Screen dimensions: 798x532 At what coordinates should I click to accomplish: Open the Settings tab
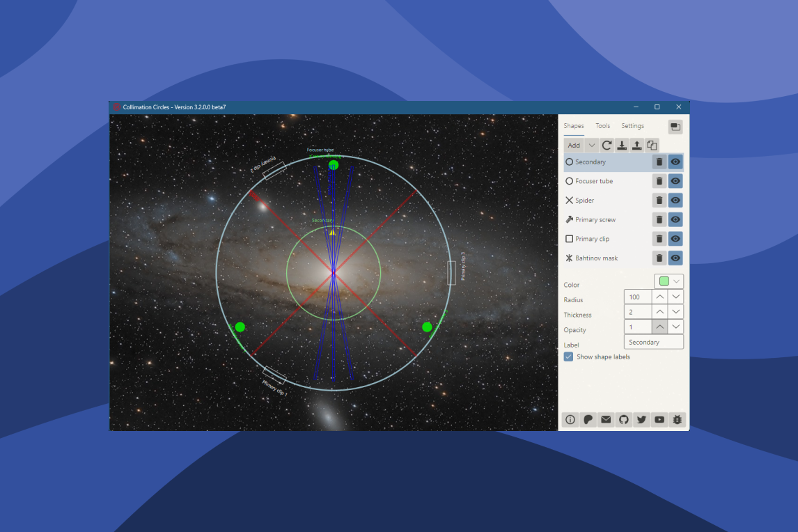point(632,126)
